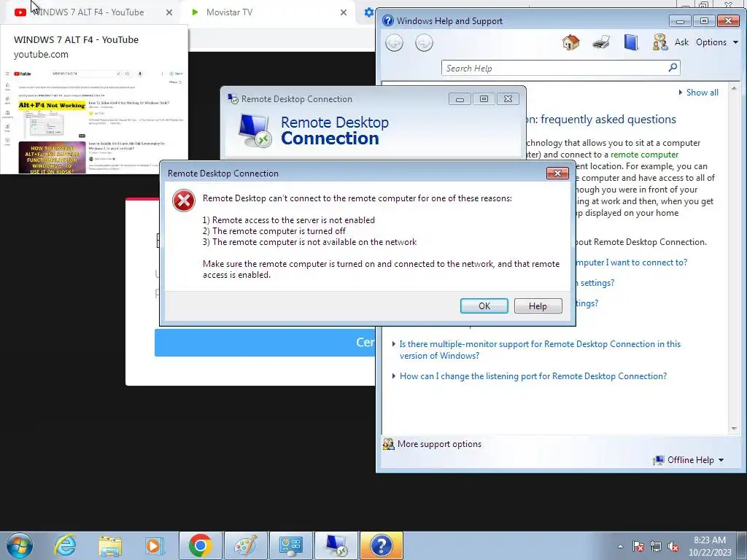Image resolution: width=747 pixels, height=560 pixels.
Task: Click the Action Center flag tray icon
Action: pyautogui.click(x=638, y=546)
